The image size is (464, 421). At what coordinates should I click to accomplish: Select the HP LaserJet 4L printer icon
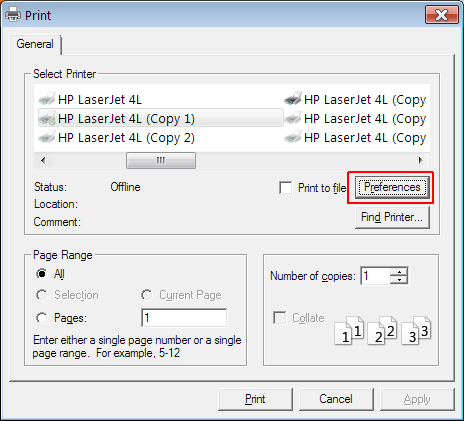47,99
